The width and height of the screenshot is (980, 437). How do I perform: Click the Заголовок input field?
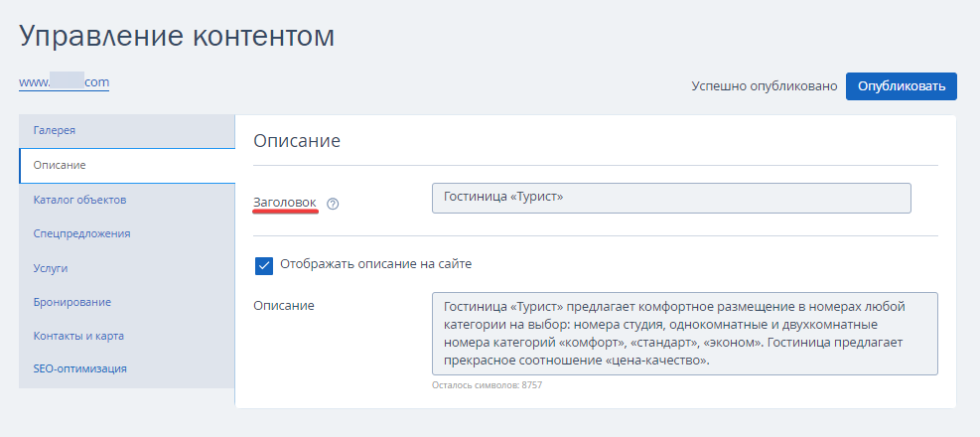tap(671, 199)
